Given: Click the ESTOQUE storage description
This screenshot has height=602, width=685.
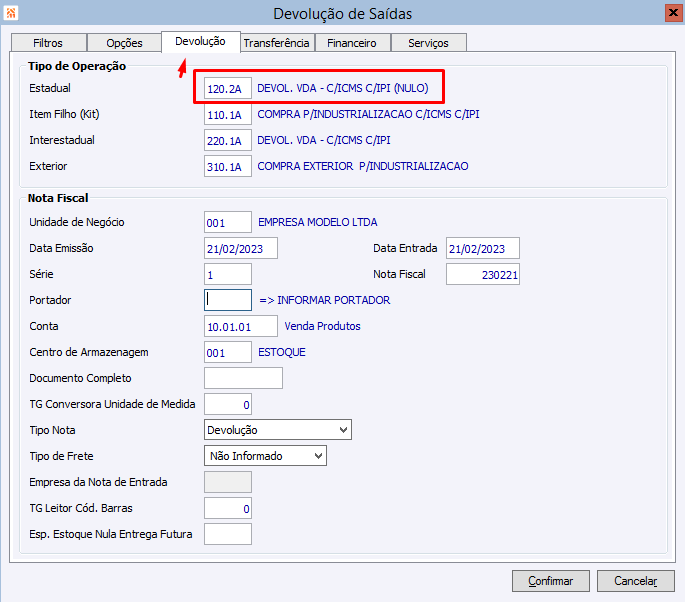Looking at the screenshot, I should point(282,353).
